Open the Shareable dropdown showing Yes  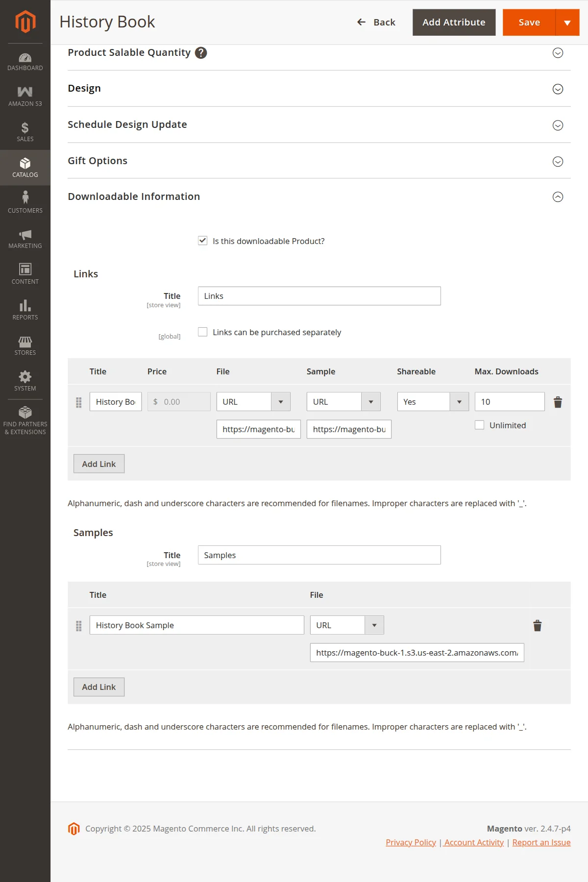click(x=432, y=402)
